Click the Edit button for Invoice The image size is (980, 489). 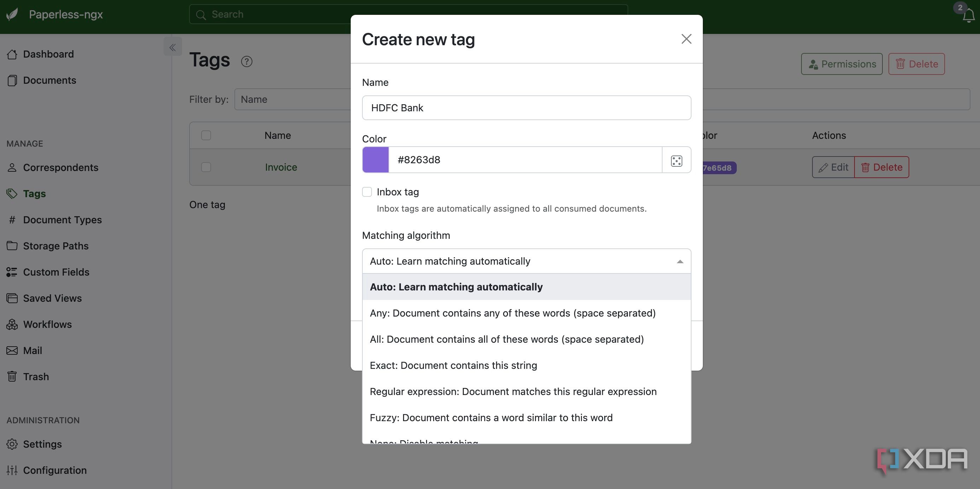pyautogui.click(x=833, y=167)
